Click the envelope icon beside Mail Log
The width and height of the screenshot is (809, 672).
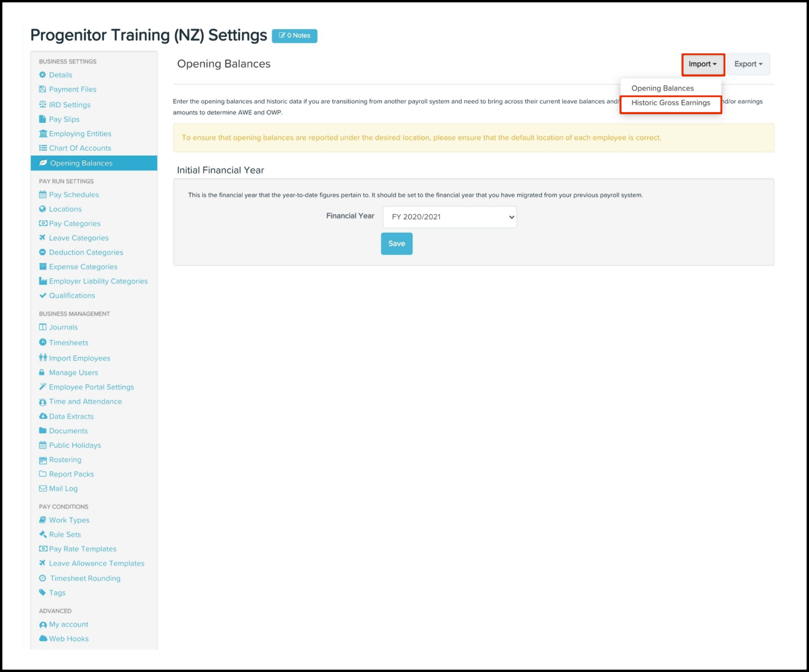tap(43, 488)
